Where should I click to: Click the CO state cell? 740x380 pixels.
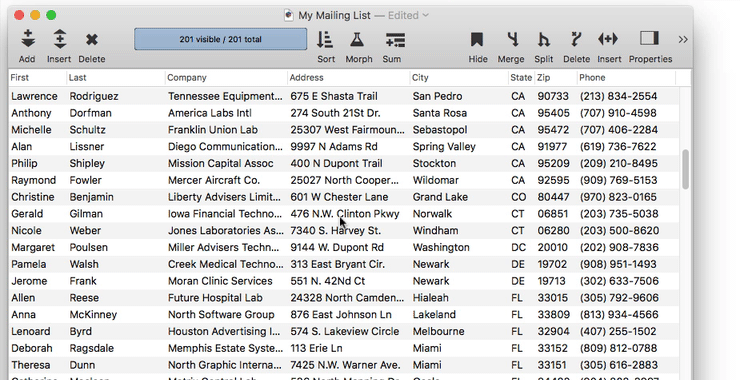point(518,197)
